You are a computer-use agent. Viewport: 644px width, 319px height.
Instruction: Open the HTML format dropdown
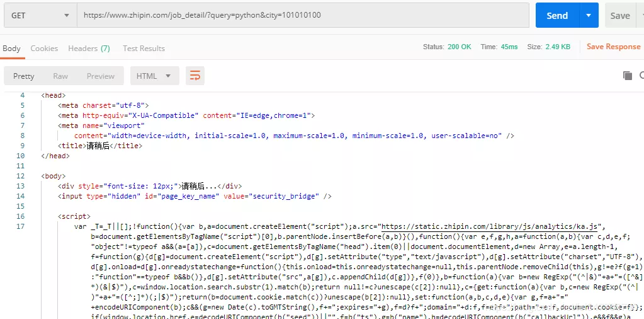pyautogui.click(x=154, y=76)
